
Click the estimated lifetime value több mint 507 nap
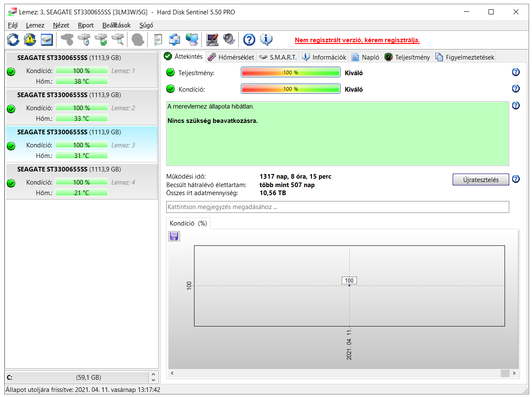pos(287,185)
